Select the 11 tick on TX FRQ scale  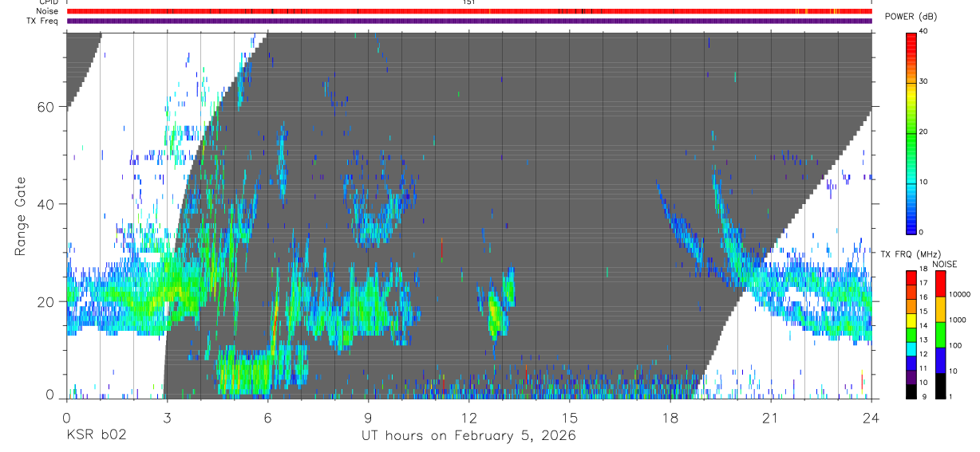tap(924, 368)
